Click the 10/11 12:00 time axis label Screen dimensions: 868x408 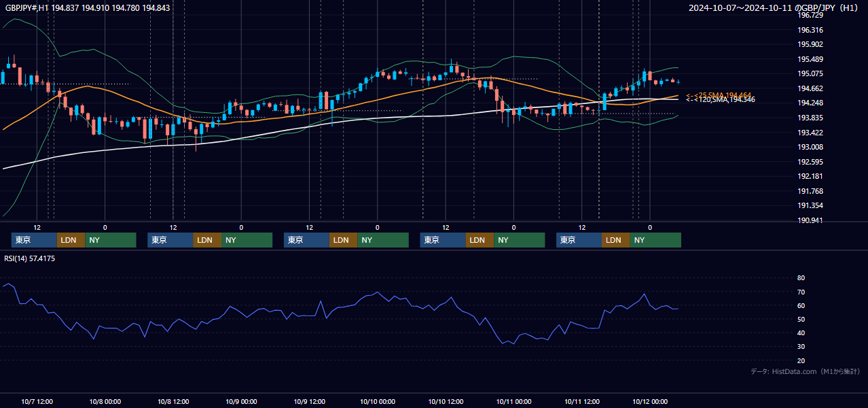tap(582, 401)
